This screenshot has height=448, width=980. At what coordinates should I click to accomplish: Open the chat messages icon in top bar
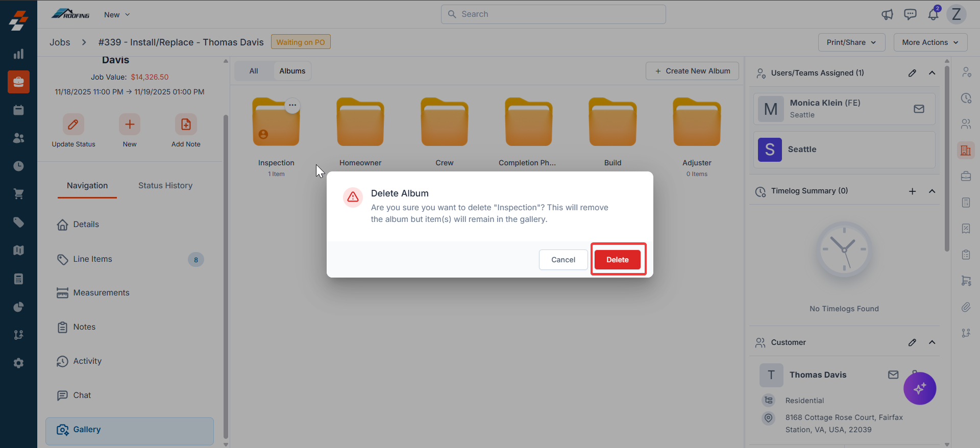pyautogui.click(x=910, y=14)
